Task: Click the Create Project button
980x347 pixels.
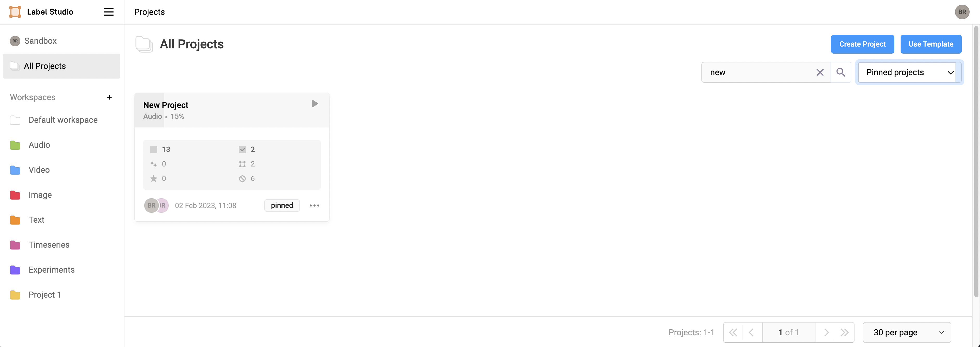Action: click(862, 44)
